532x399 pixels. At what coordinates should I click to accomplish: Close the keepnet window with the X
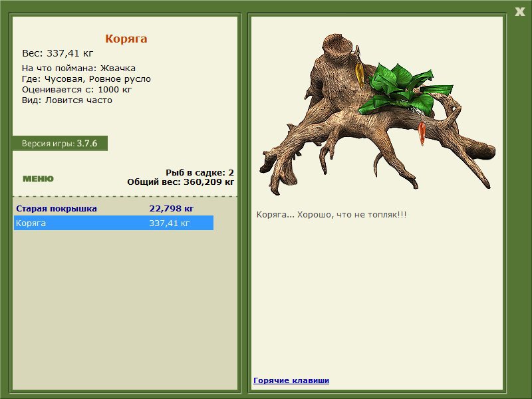[x=519, y=11]
